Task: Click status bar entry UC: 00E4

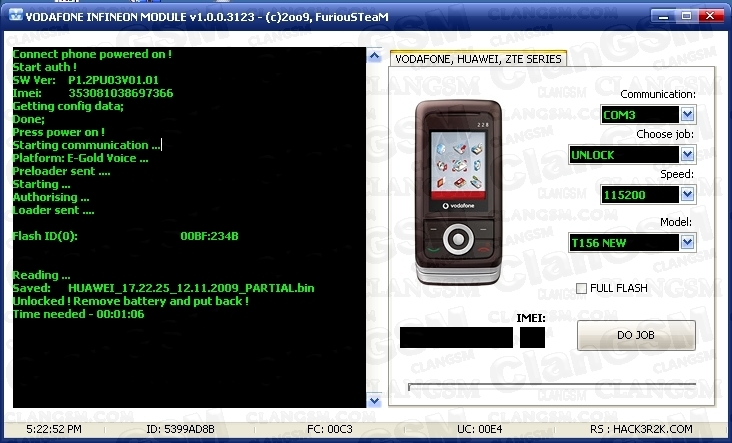Action: pos(479,429)
